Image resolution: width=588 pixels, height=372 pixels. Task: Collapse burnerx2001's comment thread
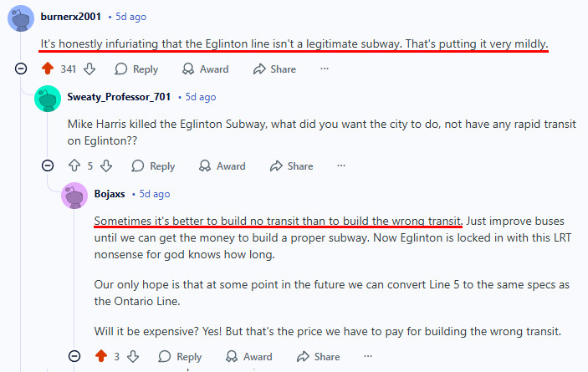pos(21,69)
